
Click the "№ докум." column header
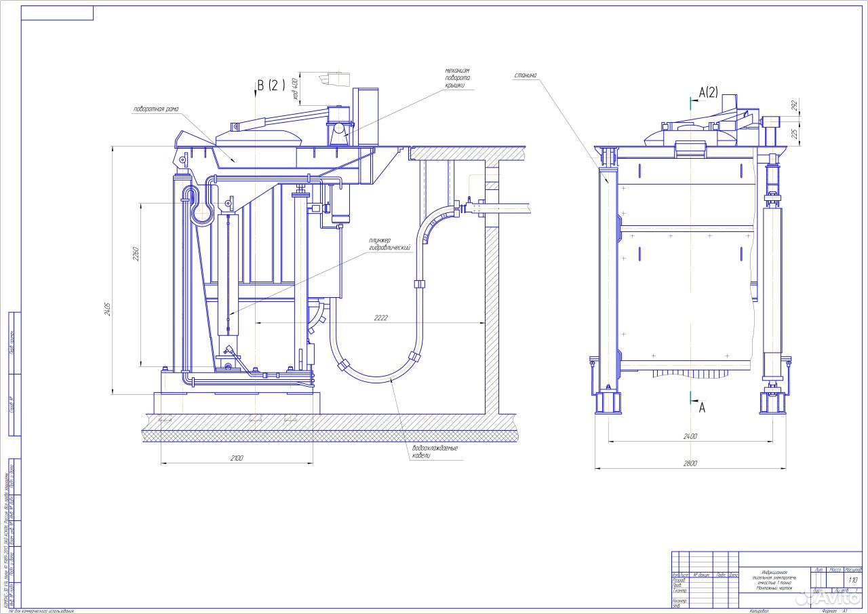[x=701, y=575]
